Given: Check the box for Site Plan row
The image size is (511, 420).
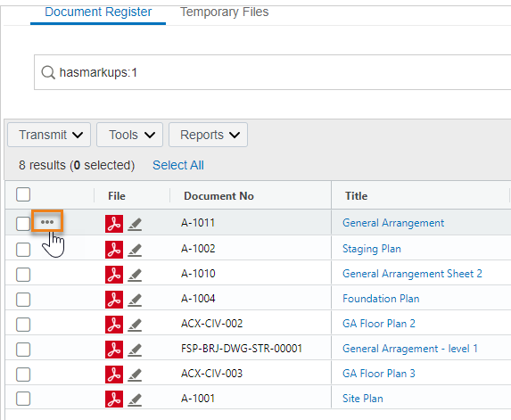Looking at the screenshot, I should click(23, 399).
